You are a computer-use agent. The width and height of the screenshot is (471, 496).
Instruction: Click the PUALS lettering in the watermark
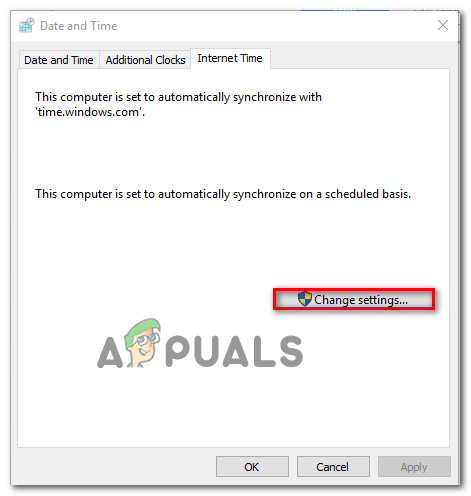coord(234,351)
